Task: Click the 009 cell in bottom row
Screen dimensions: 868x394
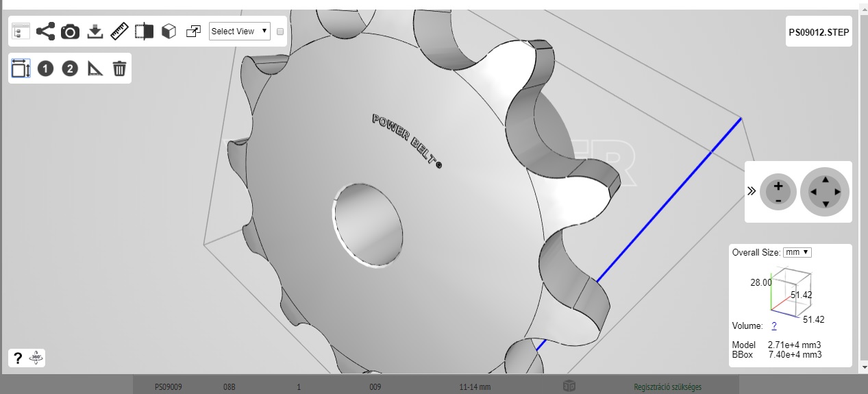Action: pos(375,387)
